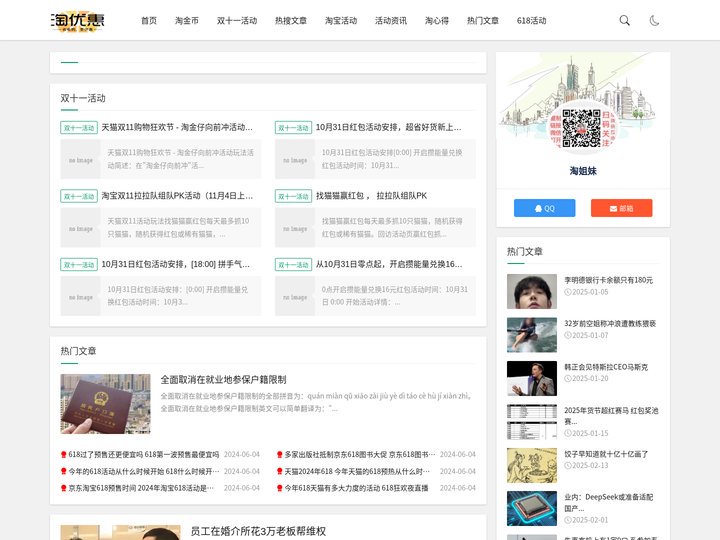Click the orange 邮箱 button
This screenshot has width=720, height=540.
coord(621,208)
